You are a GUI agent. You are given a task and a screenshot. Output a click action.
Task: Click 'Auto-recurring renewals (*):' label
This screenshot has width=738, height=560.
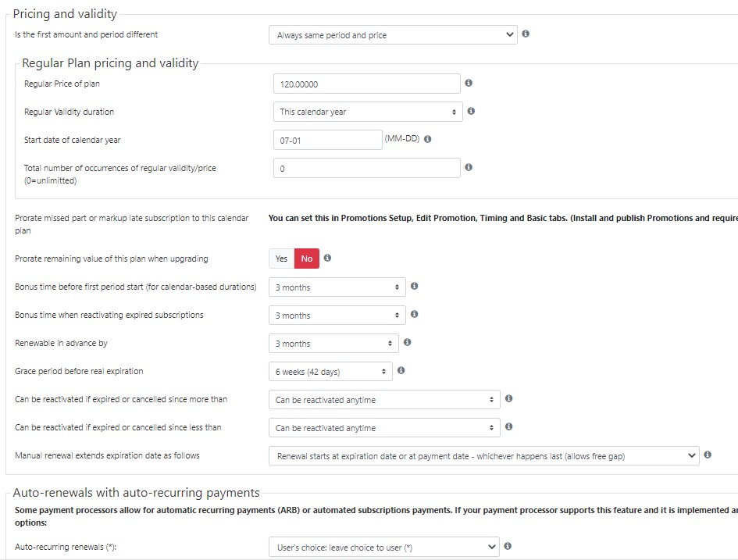point(66,547)
